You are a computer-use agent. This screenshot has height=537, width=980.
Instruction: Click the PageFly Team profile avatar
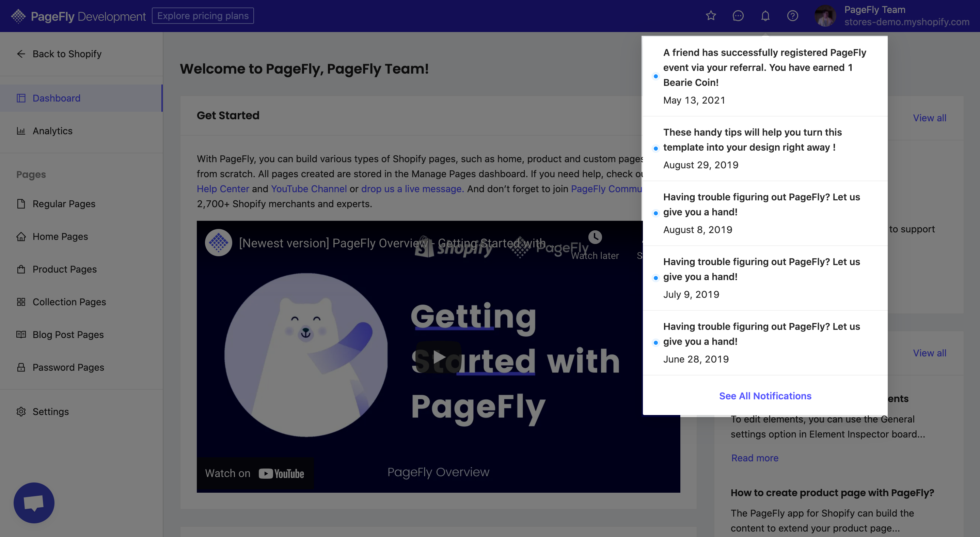pos(825,16)
